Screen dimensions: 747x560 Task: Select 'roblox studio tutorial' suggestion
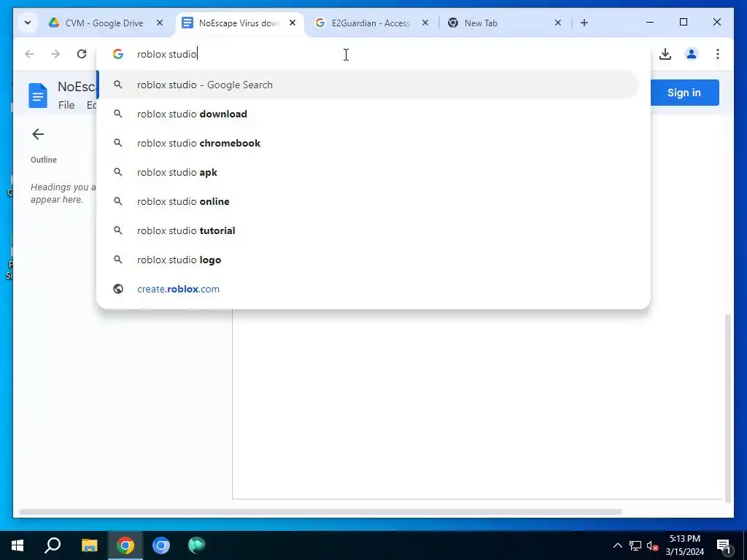tap(368, 230)
